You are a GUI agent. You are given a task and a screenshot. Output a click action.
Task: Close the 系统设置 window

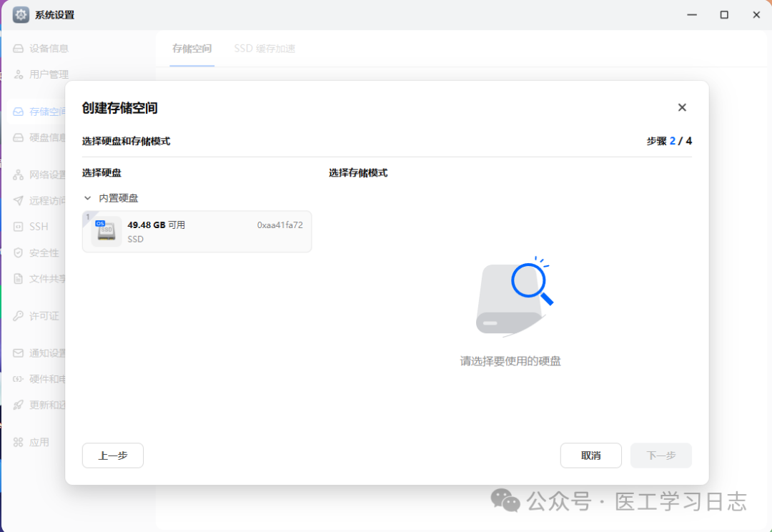tap(756, 15)
